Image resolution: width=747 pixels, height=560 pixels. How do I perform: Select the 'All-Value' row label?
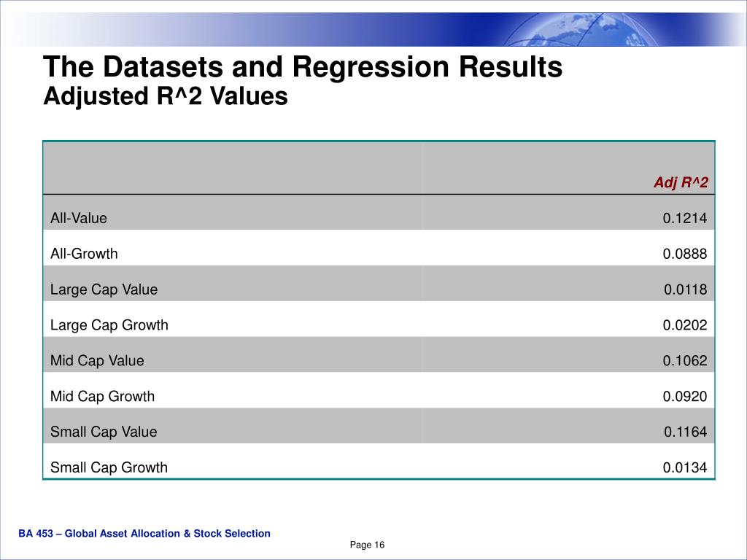point(79,218)
